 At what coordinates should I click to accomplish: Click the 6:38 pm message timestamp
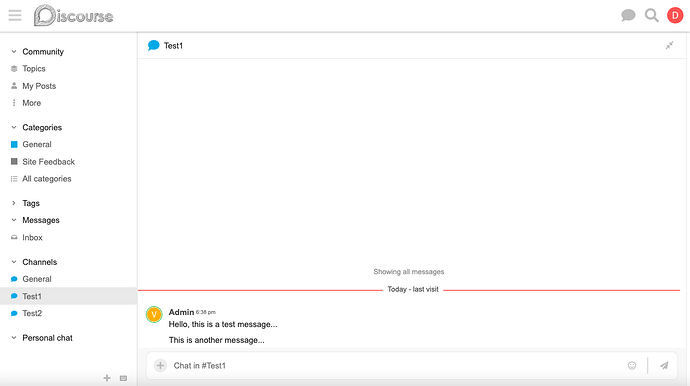206,312
